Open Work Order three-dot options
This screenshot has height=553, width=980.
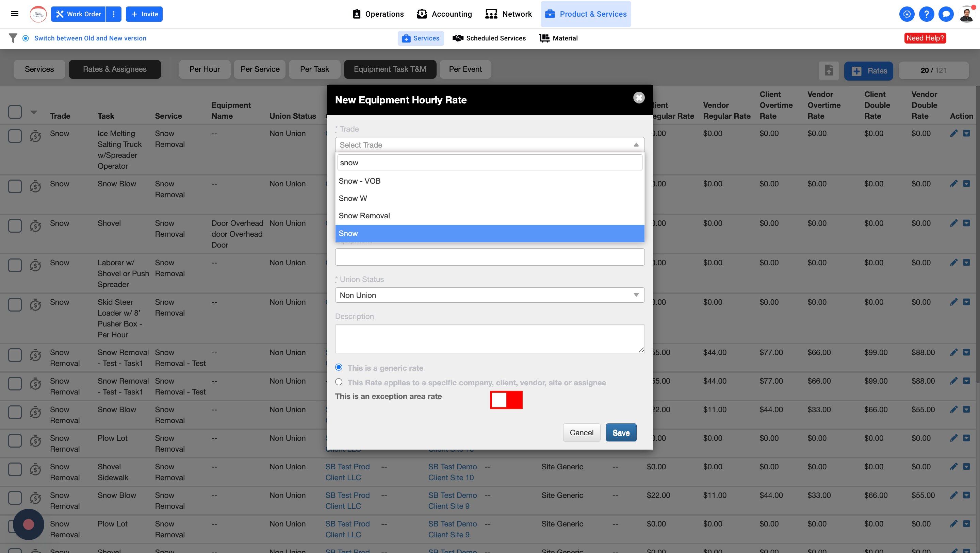click(x=113, y=14)
